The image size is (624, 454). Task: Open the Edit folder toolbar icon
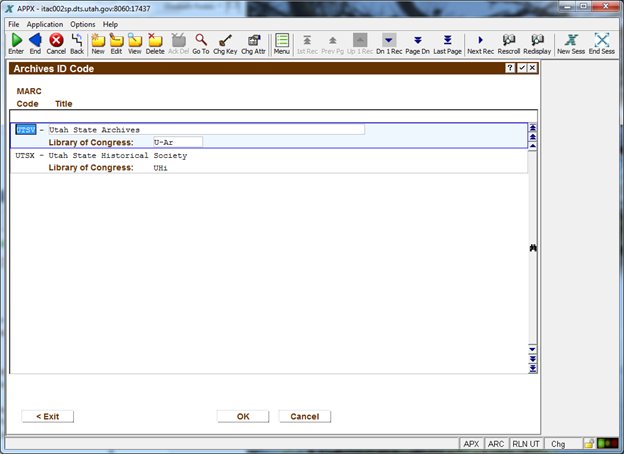pos(116,43)
